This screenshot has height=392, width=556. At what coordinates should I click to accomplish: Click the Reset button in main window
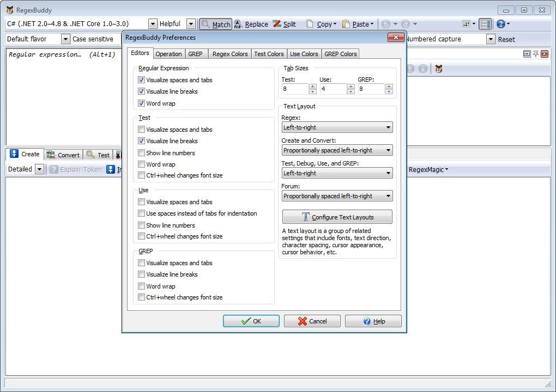pos(506,39)
